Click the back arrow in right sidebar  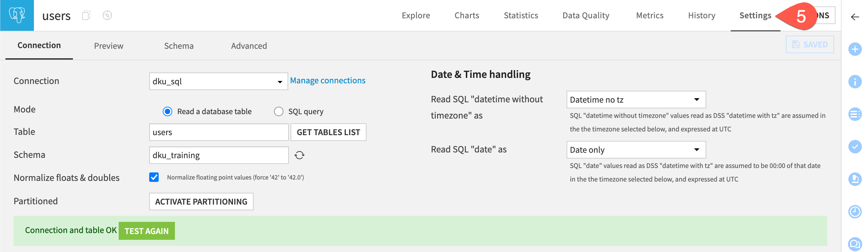click(855, 17)
